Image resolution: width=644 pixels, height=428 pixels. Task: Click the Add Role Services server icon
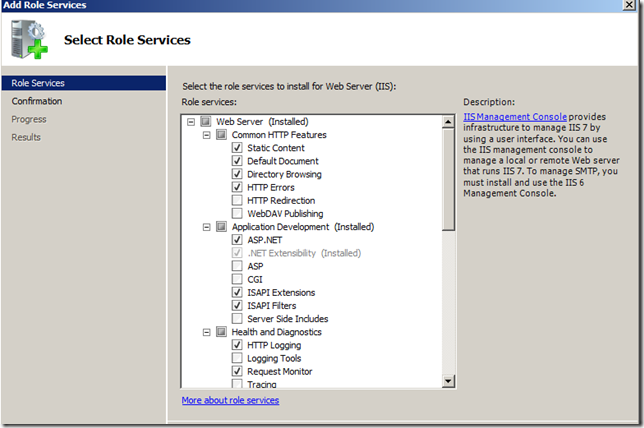[x=30, y=40]
